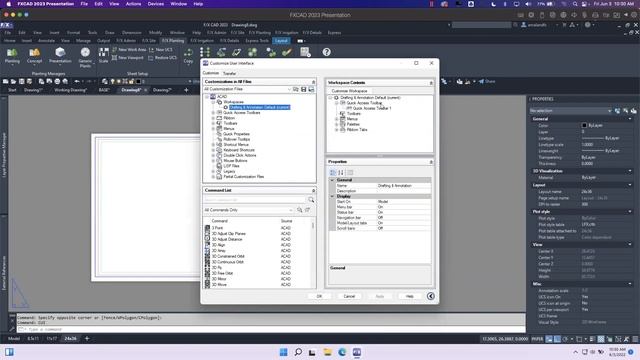Viewport: 640px width, 360px height.
Task: Click the Search command list field
Action: tap(255, 200)
